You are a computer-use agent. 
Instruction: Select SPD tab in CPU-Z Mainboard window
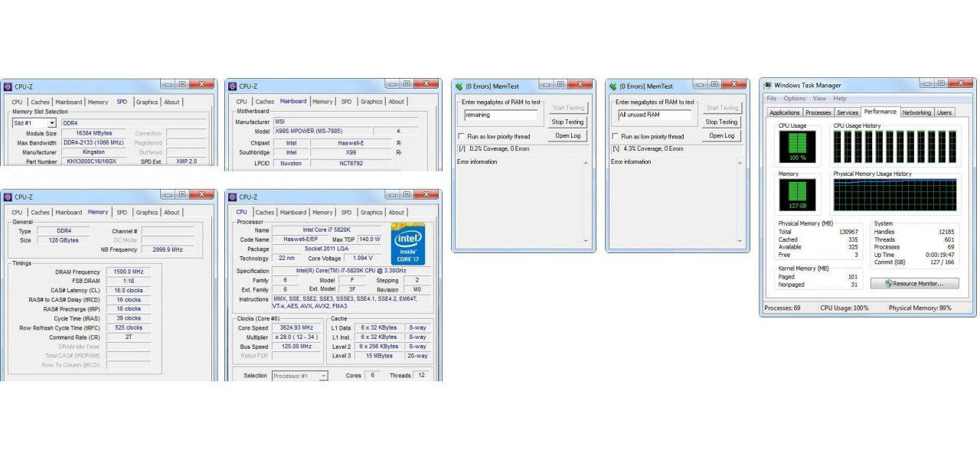tap(347, 102)
